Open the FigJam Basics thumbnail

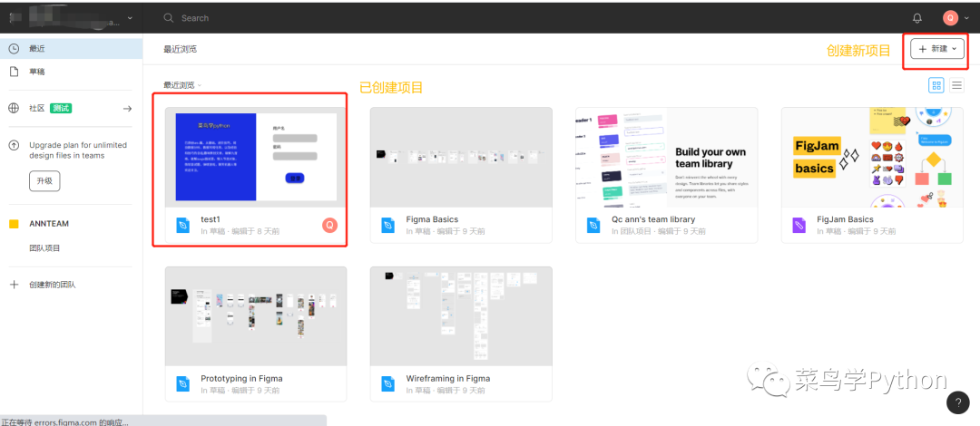click(872, 158)
